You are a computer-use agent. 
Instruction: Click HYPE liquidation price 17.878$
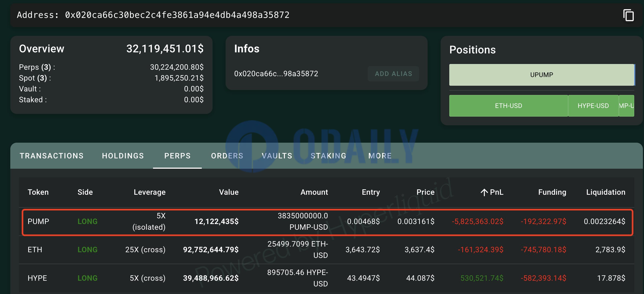tap(611, 278)
